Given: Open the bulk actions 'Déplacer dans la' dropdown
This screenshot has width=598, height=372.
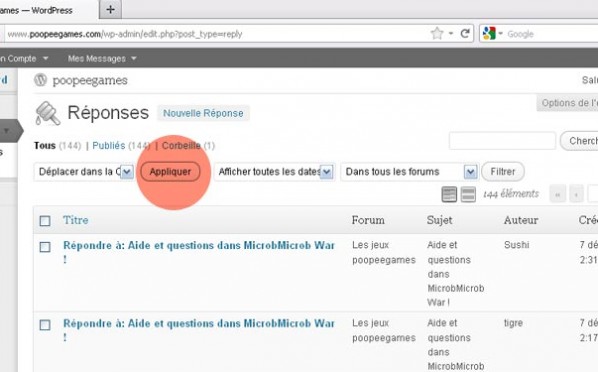Looking at the screenshot, I should (x=84, y=172).
